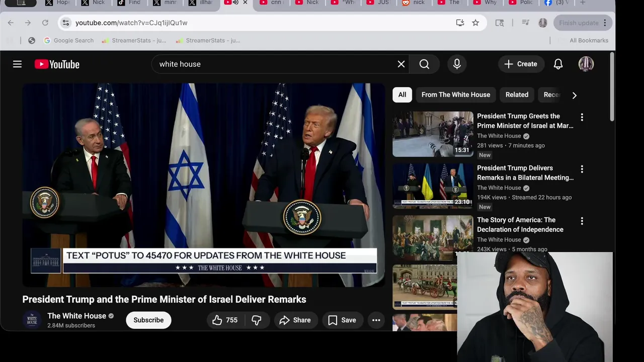
Task: Select the address bar URL
Action: click(x=131, y=23)
